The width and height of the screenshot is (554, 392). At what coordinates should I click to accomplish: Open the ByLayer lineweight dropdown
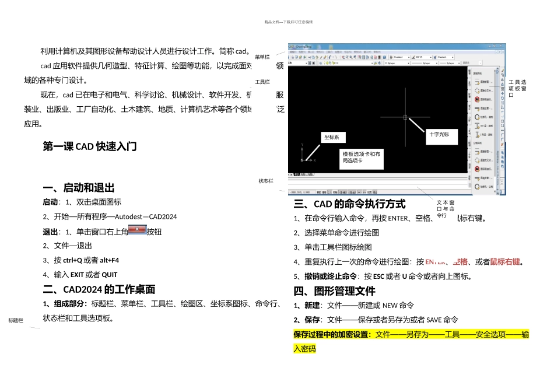pos(459,63)
